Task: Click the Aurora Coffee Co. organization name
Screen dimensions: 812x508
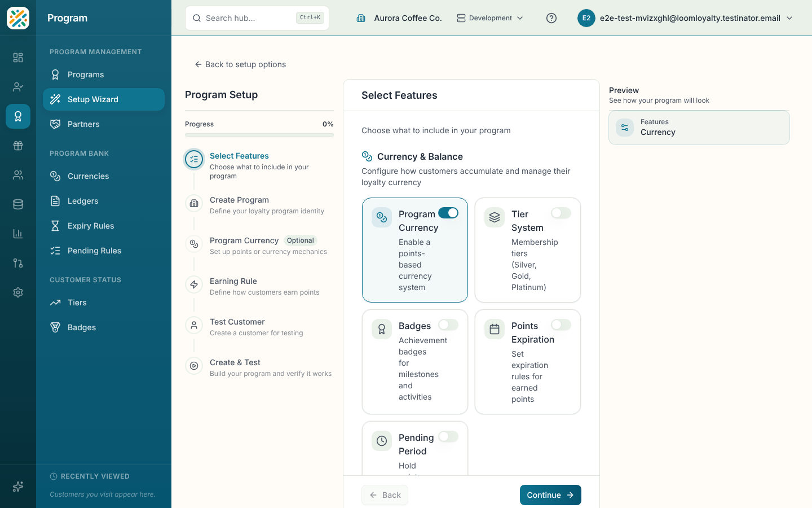Action: (408, 18)
